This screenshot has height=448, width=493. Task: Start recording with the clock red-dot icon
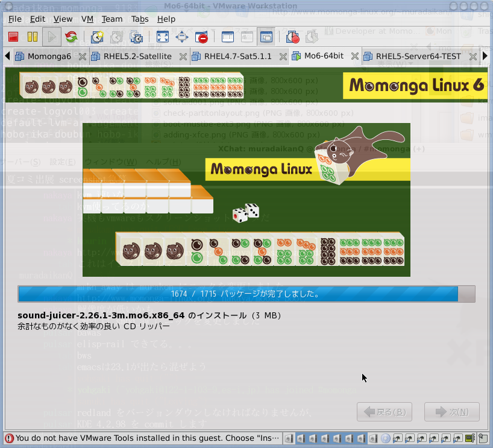click(x=292, y=37)
